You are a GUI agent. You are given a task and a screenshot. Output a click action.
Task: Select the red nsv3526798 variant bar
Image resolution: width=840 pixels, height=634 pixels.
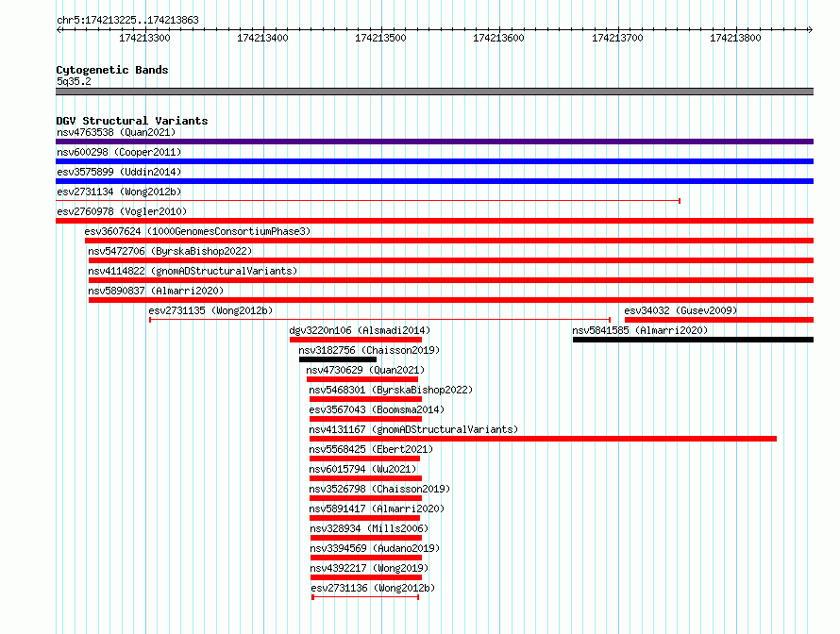tap(365, 498)
